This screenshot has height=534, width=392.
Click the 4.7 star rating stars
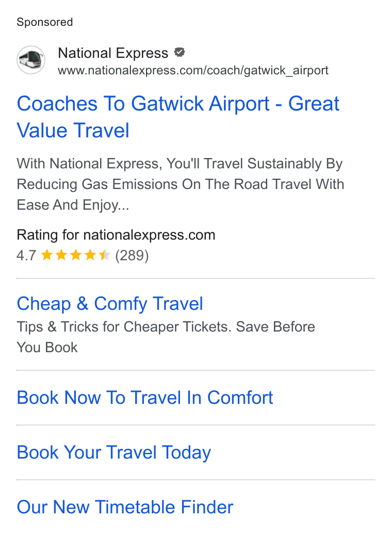pos(75,255)
